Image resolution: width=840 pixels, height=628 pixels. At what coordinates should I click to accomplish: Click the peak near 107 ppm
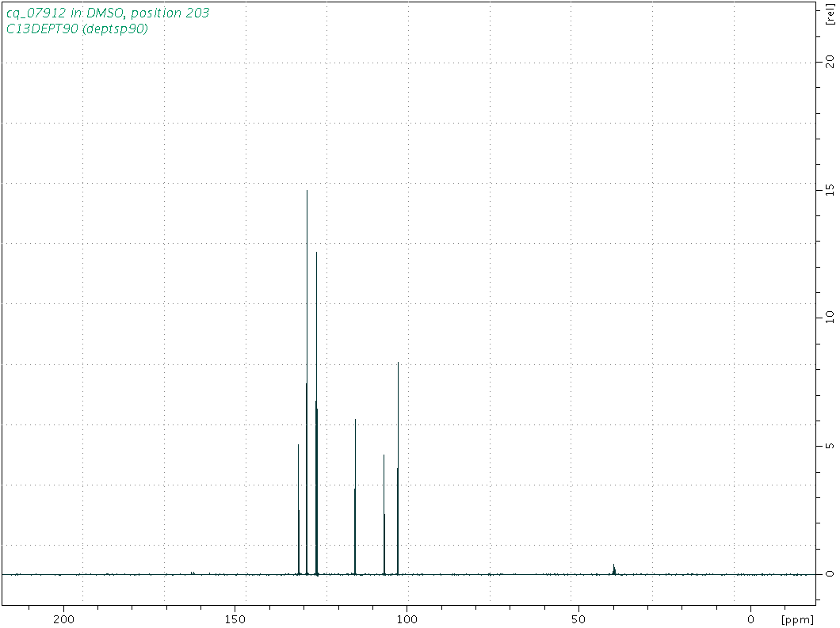click(x=384, y=515)
